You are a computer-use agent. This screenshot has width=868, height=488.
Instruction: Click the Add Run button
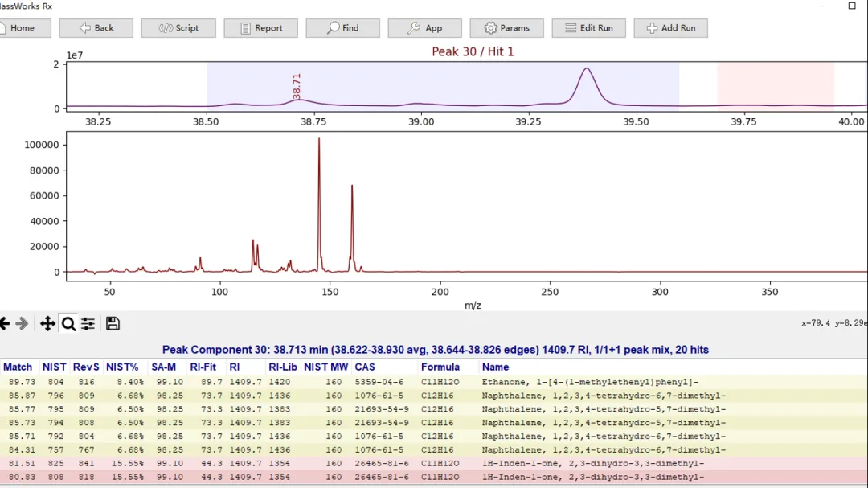coord(670,28)
